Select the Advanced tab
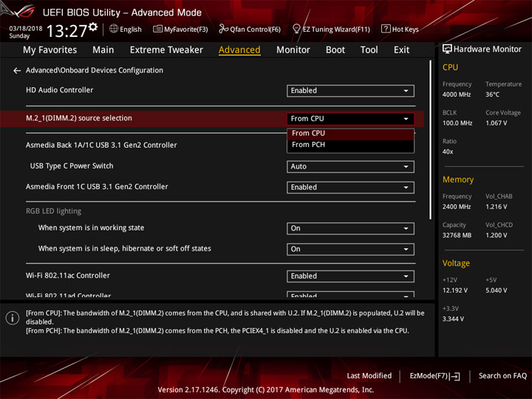Screen dimensions: 532x399 pos(239,50)
